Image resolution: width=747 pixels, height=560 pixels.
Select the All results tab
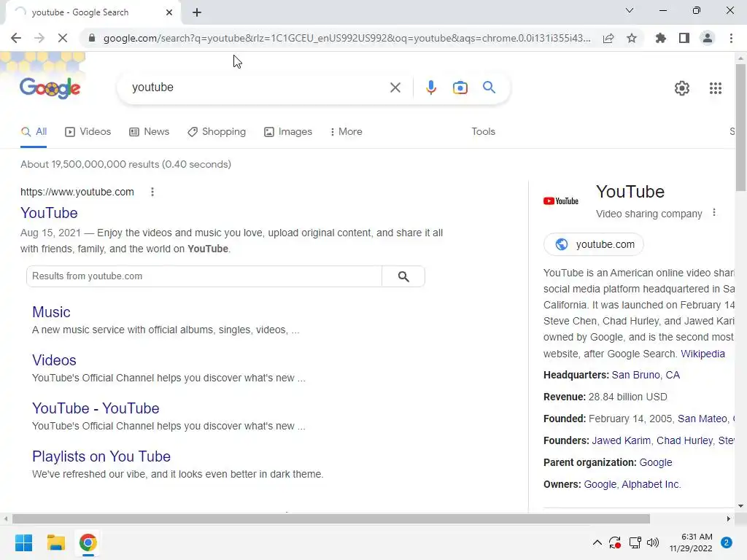(x=34, y=132)
